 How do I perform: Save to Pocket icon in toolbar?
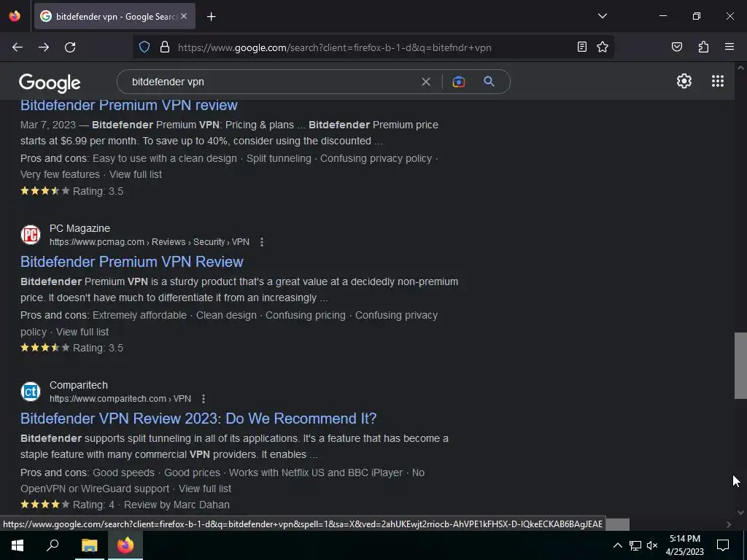pos(676,47)
